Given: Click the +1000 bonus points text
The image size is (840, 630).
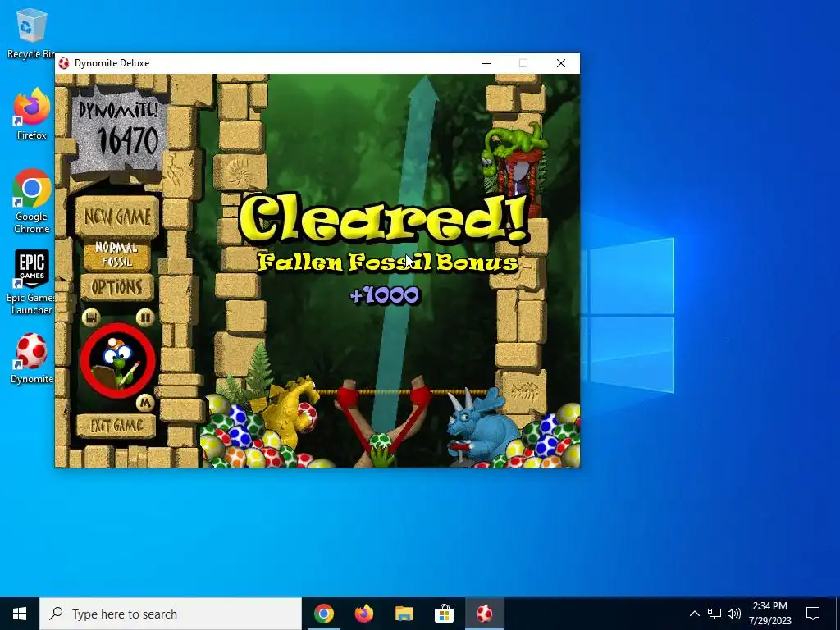Looking at the screenshot, I should click(x=385, y=295).
